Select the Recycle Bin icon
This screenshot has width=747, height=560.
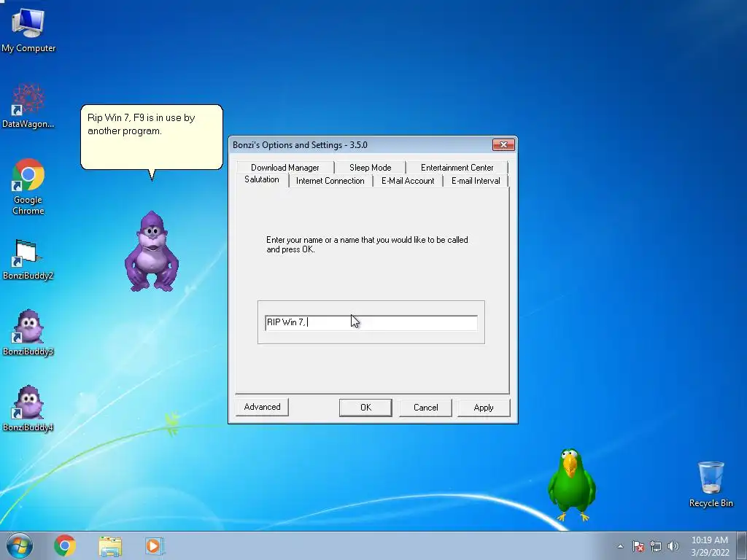click(711, 484)
